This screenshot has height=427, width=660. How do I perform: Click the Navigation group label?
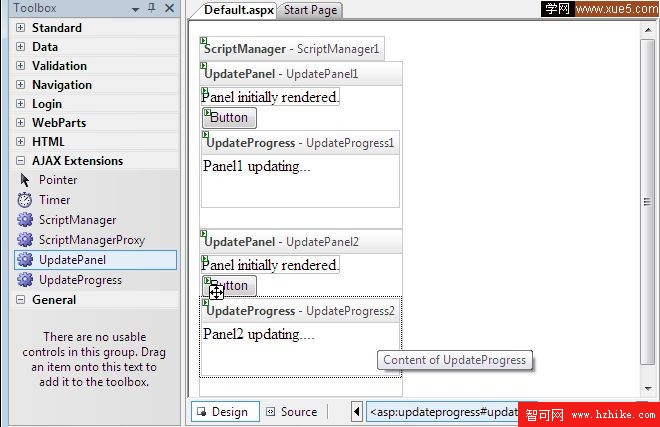(x=62, y=85)
